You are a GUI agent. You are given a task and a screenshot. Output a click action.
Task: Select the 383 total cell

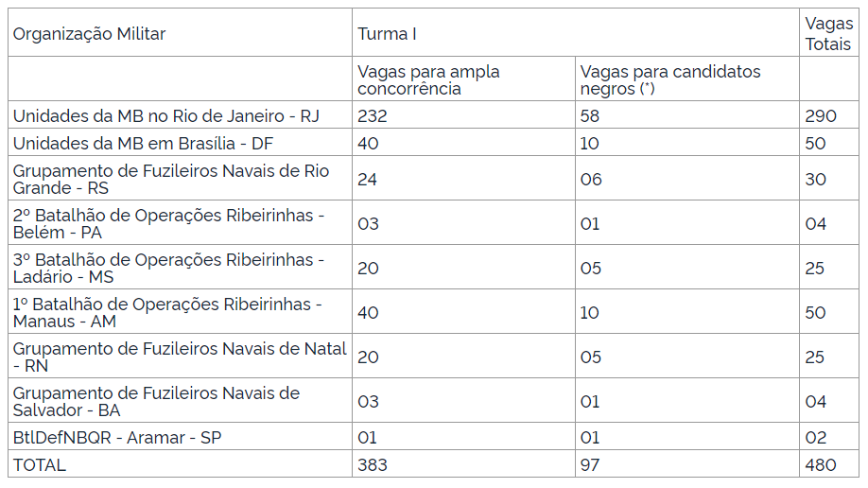[x=373, y=465]
